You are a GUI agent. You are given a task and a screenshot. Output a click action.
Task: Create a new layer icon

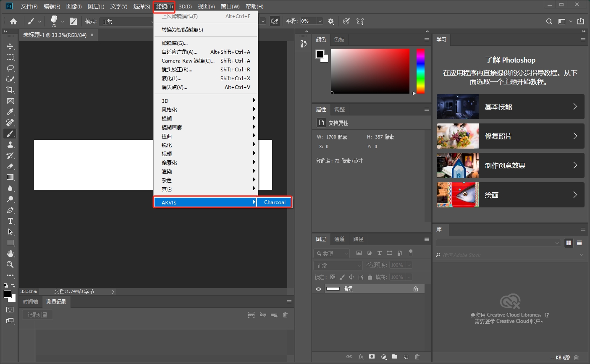(x=406, y=356)
